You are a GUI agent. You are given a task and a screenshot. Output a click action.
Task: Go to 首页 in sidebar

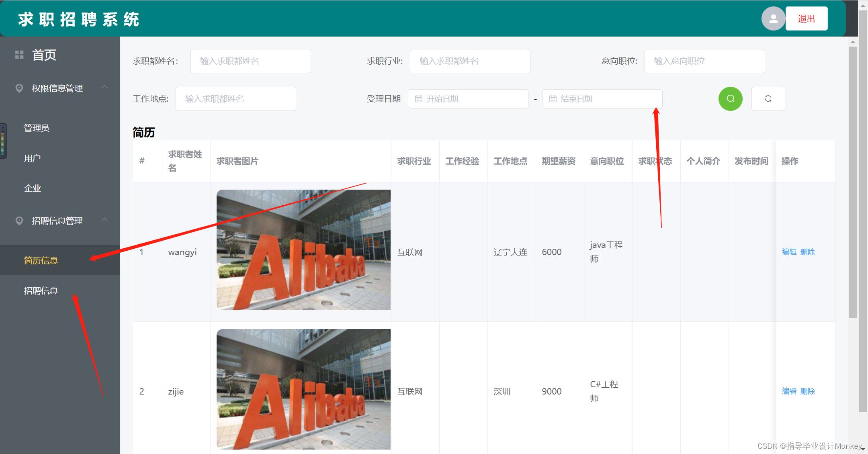(44, 55)
